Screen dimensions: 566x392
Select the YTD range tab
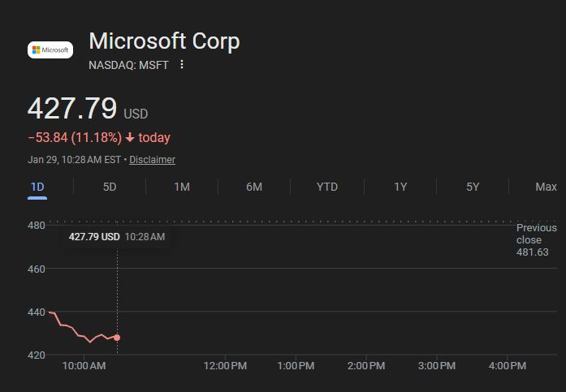(x=327, y=187)
